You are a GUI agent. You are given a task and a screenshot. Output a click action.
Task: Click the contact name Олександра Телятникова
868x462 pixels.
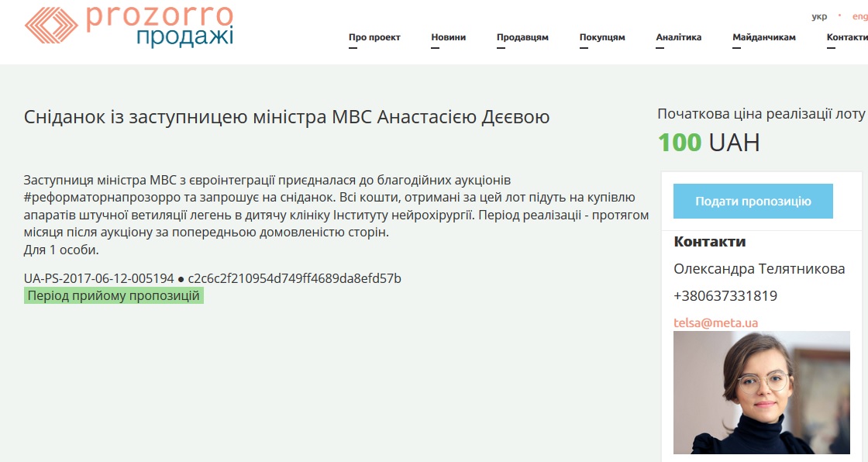tap(759, 269)
